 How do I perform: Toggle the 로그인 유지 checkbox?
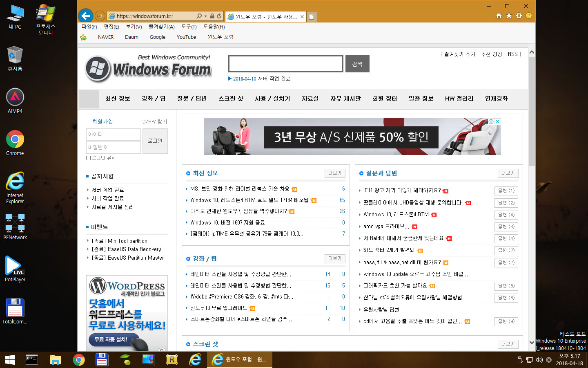point(88,158)
